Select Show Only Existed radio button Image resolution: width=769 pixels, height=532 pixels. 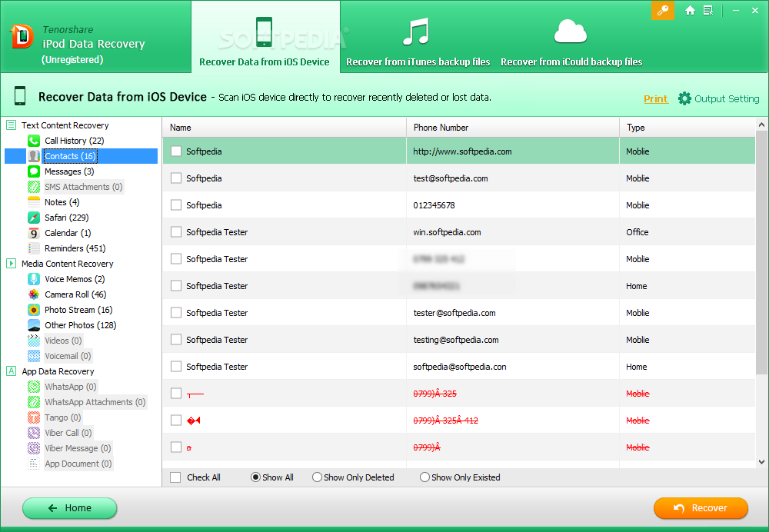[424, 477]
